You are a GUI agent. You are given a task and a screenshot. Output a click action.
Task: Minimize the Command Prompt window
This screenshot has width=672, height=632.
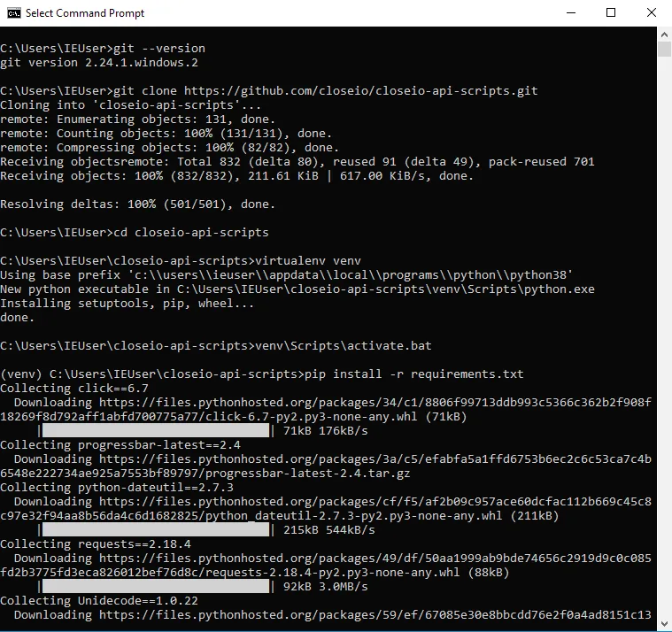click(571, 13)
